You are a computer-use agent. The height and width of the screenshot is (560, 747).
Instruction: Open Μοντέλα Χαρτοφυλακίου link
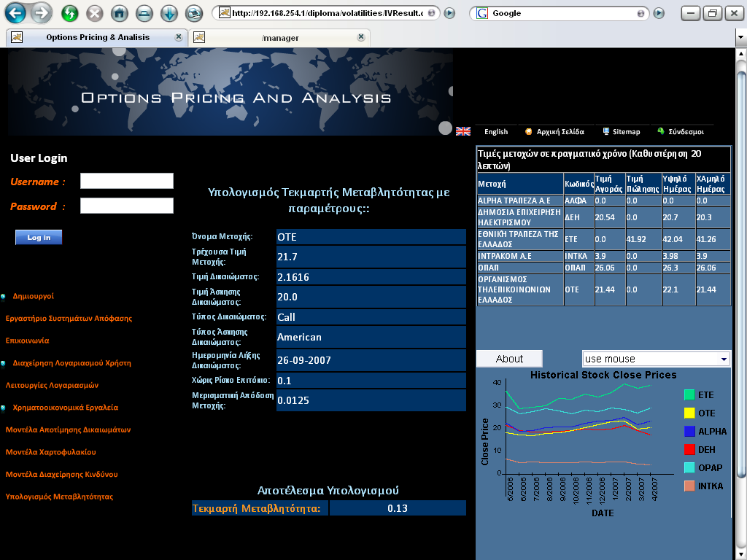click(x=50, y=452)
